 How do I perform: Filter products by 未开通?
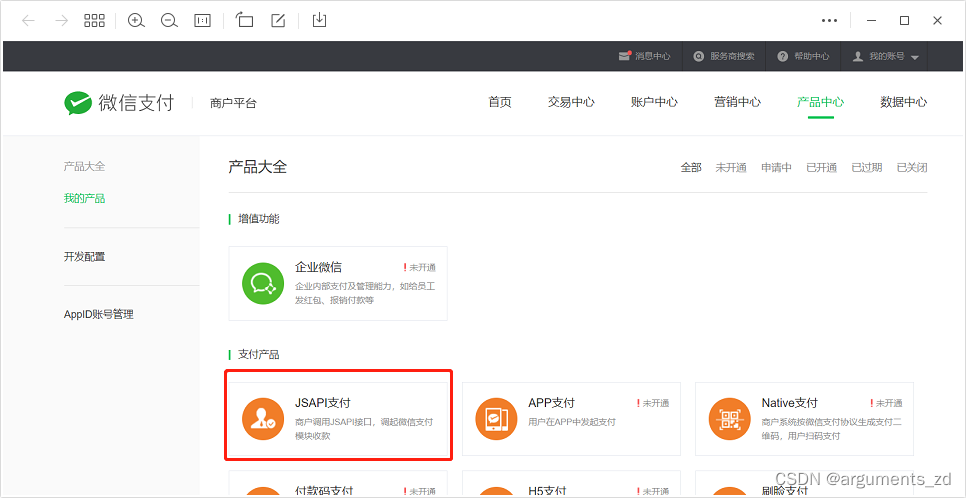pyautogui.click(x=731, y=168)
